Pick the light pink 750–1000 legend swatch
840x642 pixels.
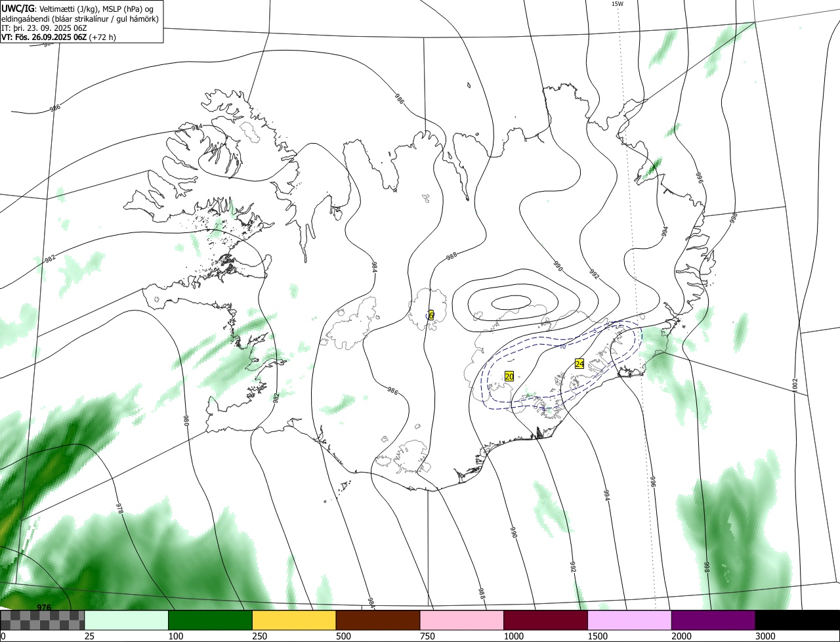click(x=462, y=620)
